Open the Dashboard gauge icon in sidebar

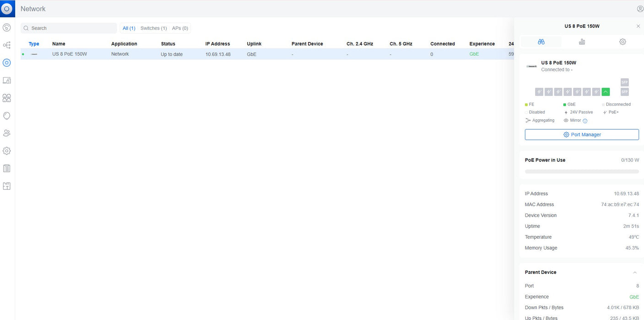point(7,27)
